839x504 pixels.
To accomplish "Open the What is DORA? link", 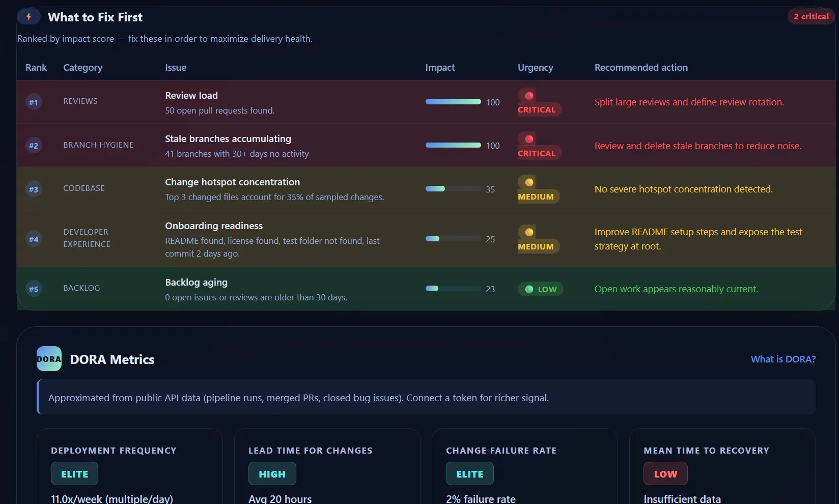I will coord(783,359).
